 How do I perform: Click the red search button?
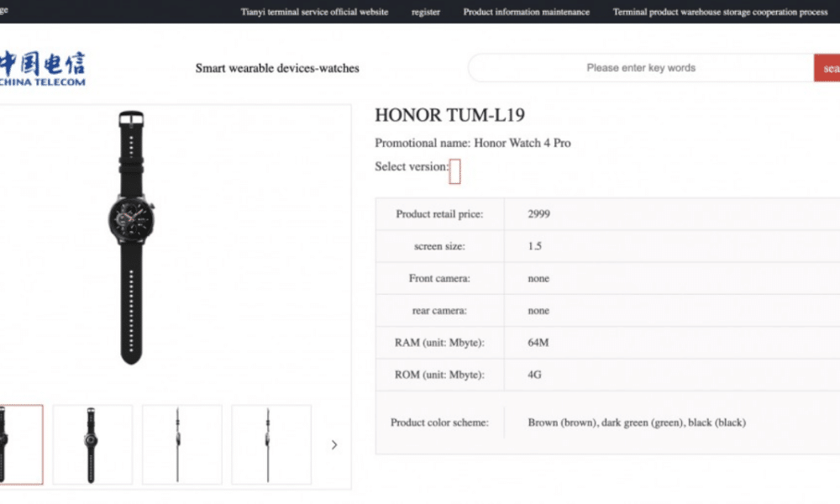[x=827, y=67]
